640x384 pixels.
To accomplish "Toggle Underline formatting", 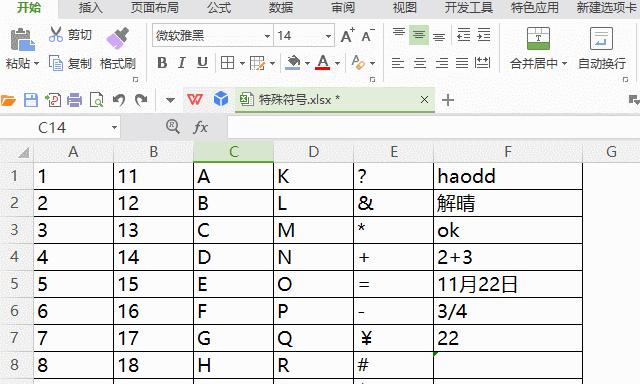I will (202, 63).
